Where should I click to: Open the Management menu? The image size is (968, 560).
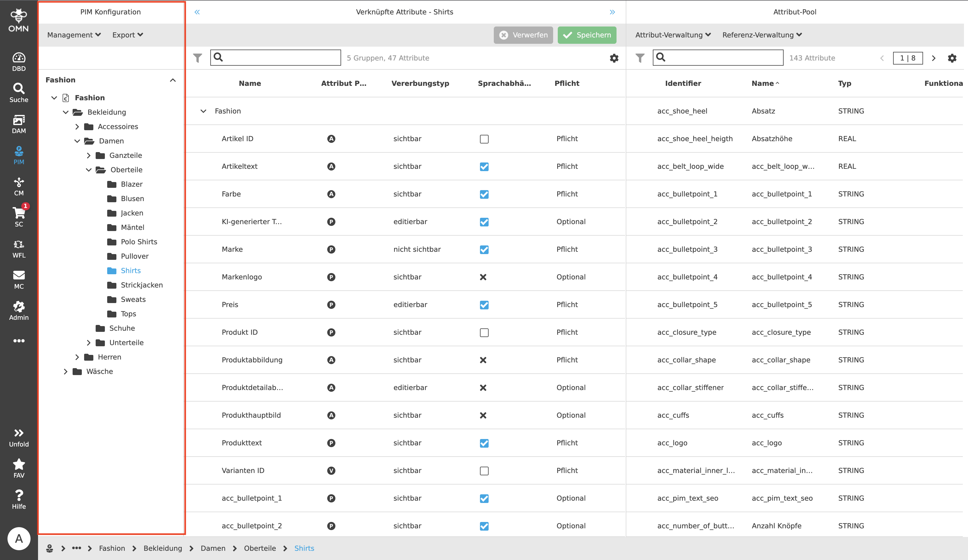pos(73,35)
